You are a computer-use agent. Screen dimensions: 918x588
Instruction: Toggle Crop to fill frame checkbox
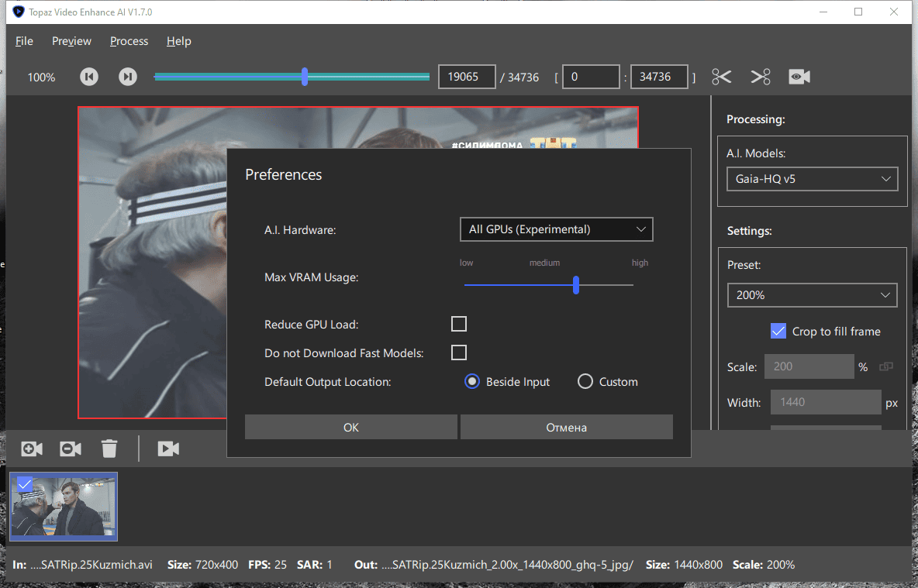click(778, 331)
